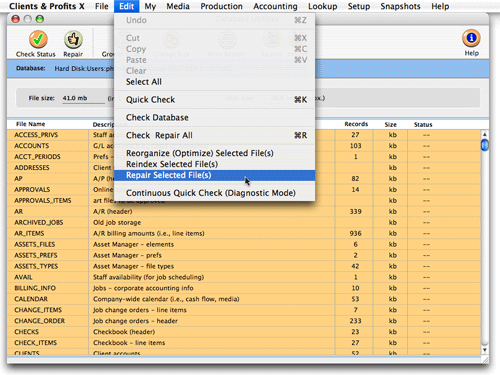Click 'Staff availability (for job scheduling)' description
Screen dimensions: 500x375
(148, 277)
